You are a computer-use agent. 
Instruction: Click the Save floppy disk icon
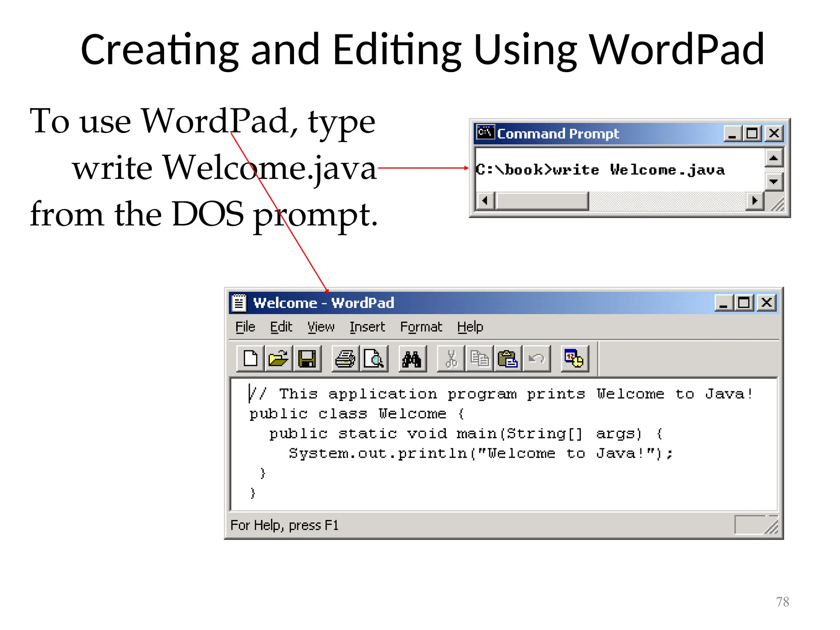pos(307,359)
